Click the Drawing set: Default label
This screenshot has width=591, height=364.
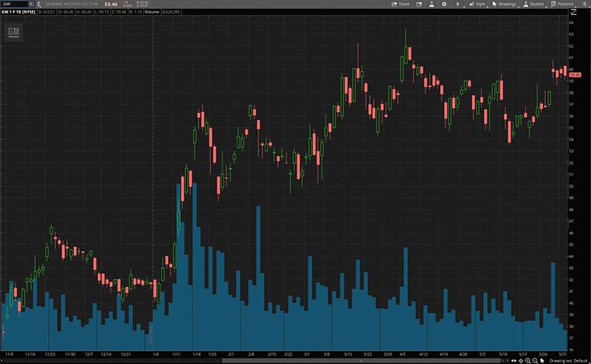point(568,361)
